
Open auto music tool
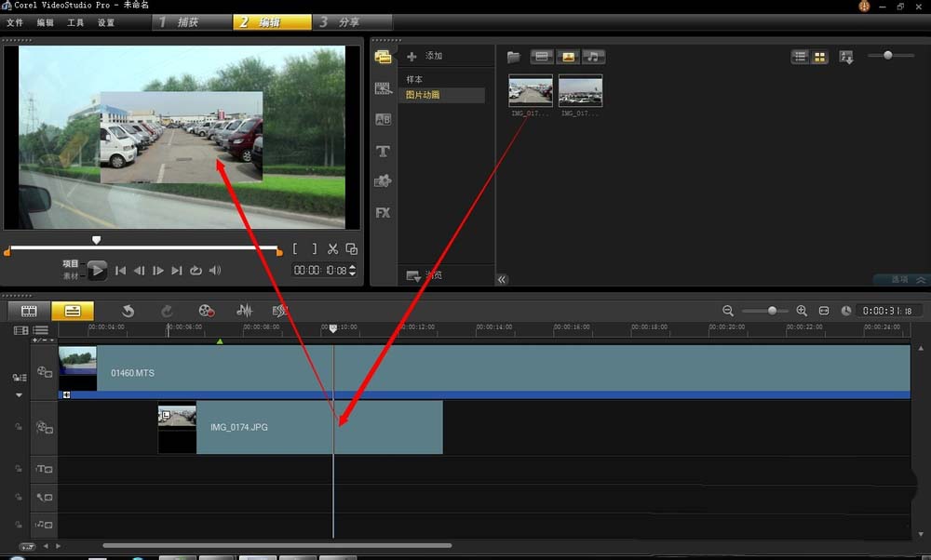[x=279, y=311]
